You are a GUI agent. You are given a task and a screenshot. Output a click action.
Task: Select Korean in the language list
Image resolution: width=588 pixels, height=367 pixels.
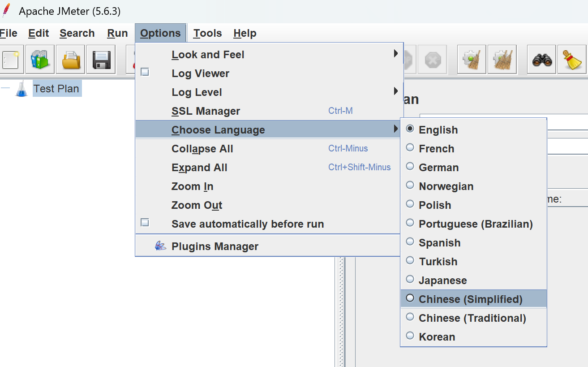pos(473,337)
